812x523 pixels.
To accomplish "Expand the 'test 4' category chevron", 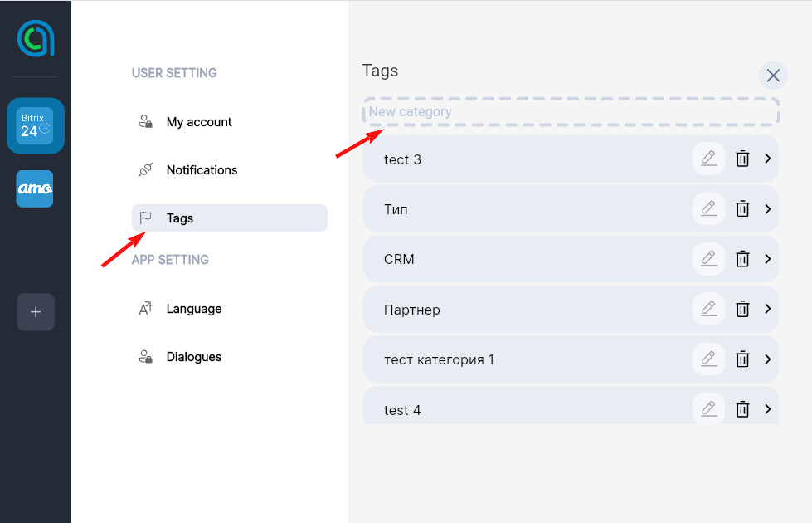I will pyautogui.click(x=767, y=409).
